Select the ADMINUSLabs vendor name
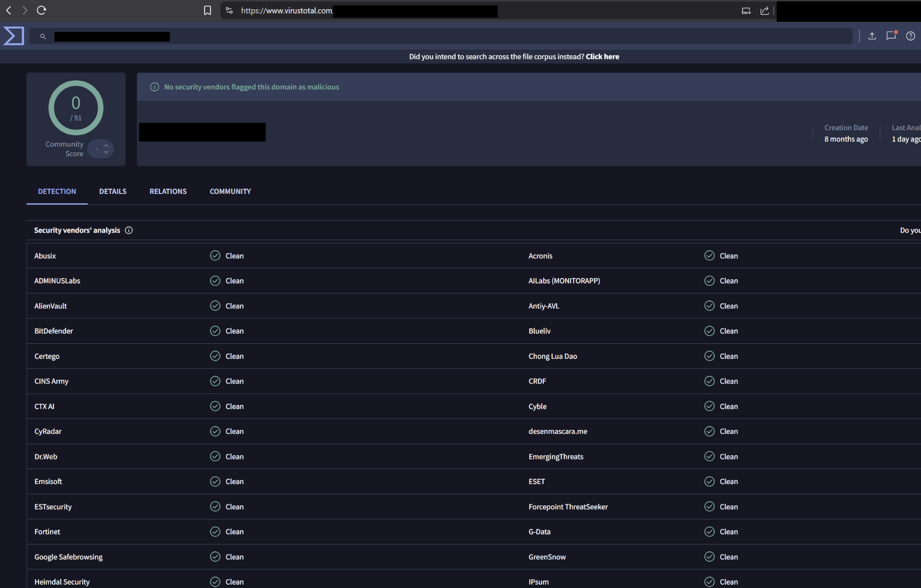This screenshot has height=588, width=921. [x=57, y=280]
